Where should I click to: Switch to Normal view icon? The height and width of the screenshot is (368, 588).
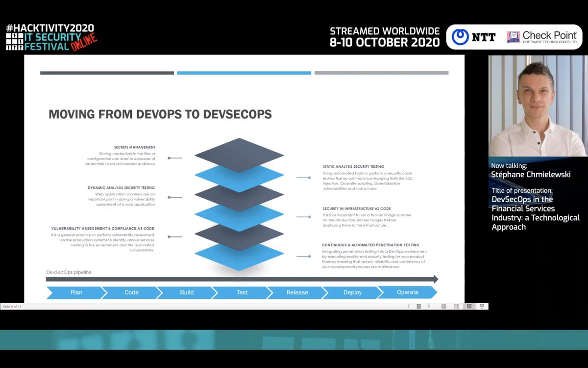tap(444, 306)
